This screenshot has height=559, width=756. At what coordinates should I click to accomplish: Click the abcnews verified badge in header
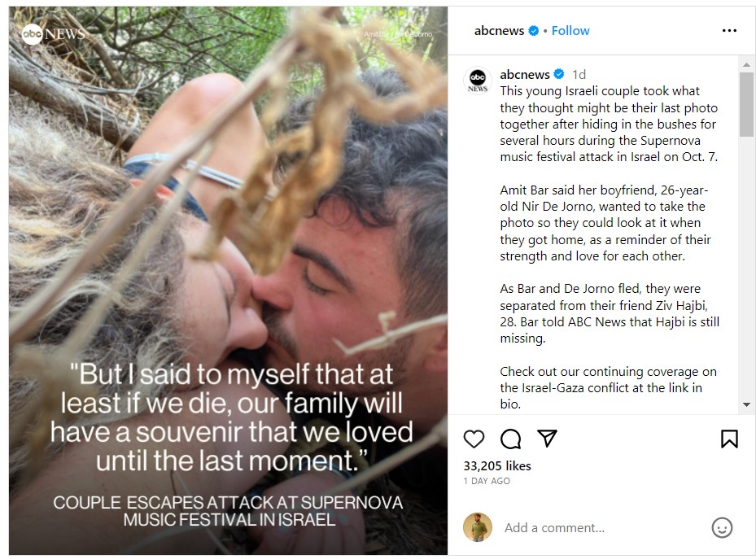(534, 31)
